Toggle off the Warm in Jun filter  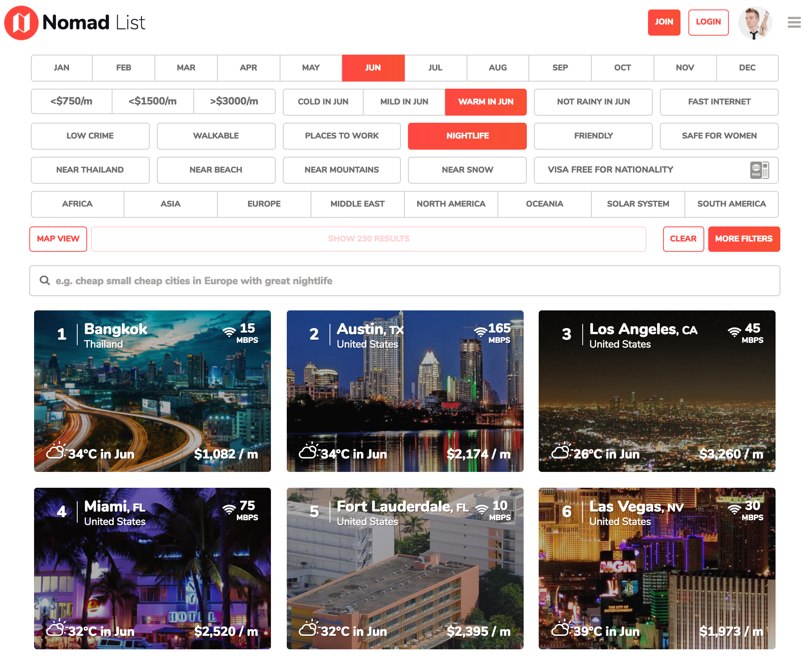pyautogui.click(x=486, y=102)
